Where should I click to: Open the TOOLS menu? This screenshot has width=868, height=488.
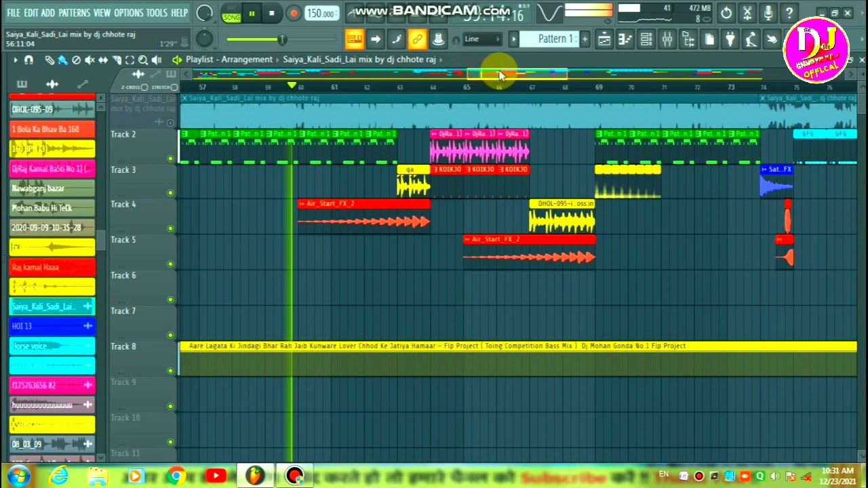tap(156, 13)
